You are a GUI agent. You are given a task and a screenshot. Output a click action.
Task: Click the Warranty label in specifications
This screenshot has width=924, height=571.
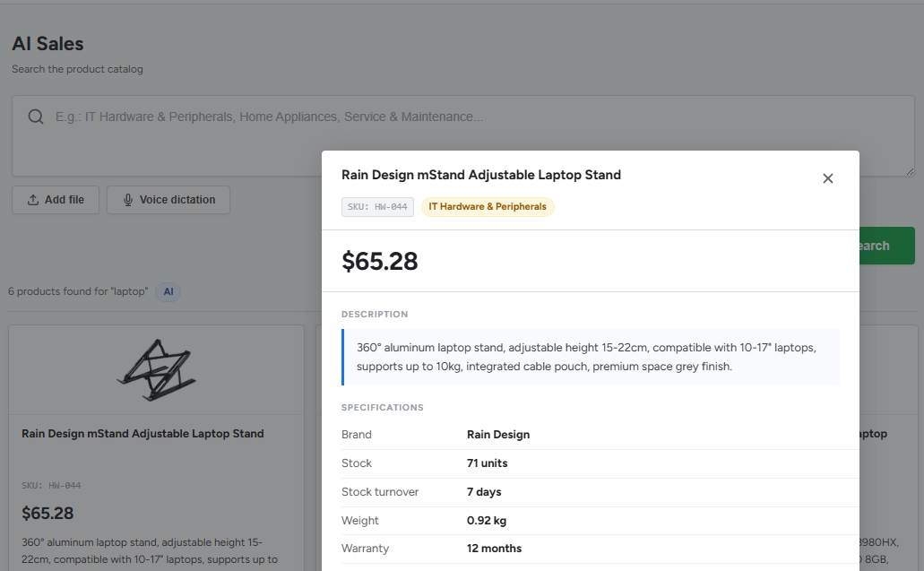[x=366, y=549]
